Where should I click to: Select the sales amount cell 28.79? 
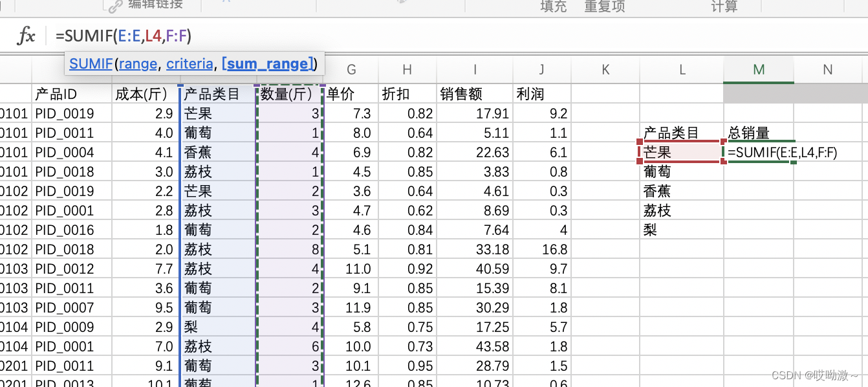(475, 366)
